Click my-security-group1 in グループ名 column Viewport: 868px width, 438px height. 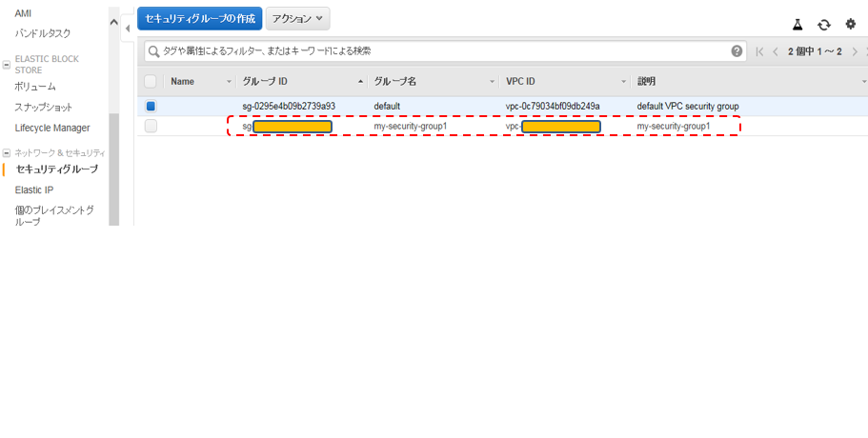tap(411, 127)
